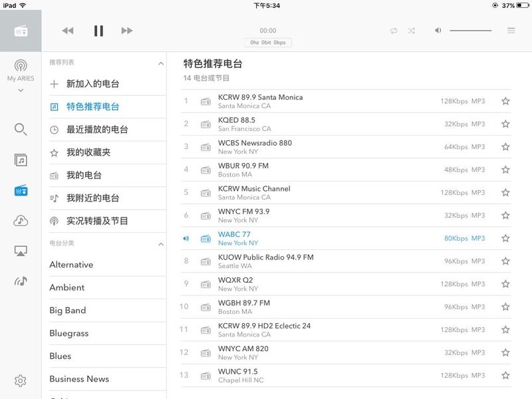Play WNYC FM 93.9
The width and height of the screenshot is (532, 399).
pos(346,215)
